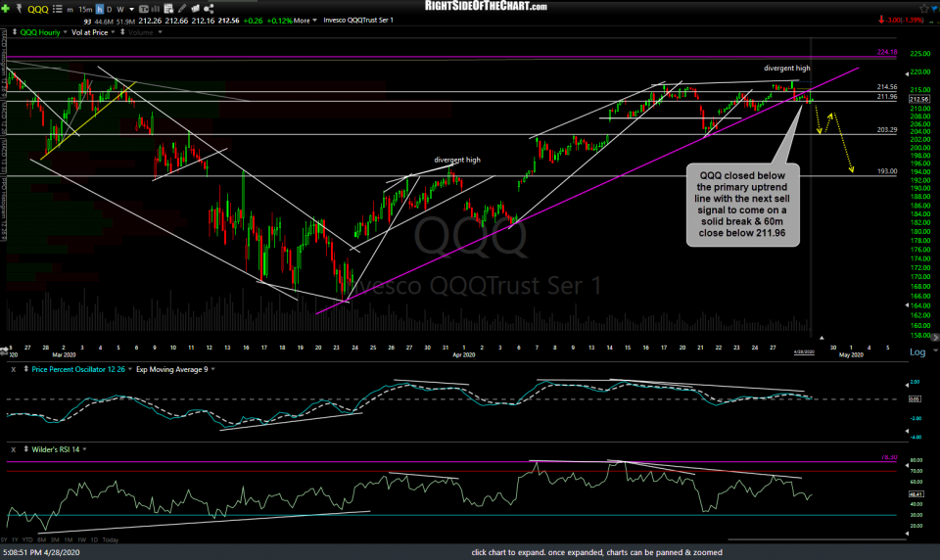This screenshot has width=940, height=560.
Task: Select the YTD time span
Action: coord(27,539)
